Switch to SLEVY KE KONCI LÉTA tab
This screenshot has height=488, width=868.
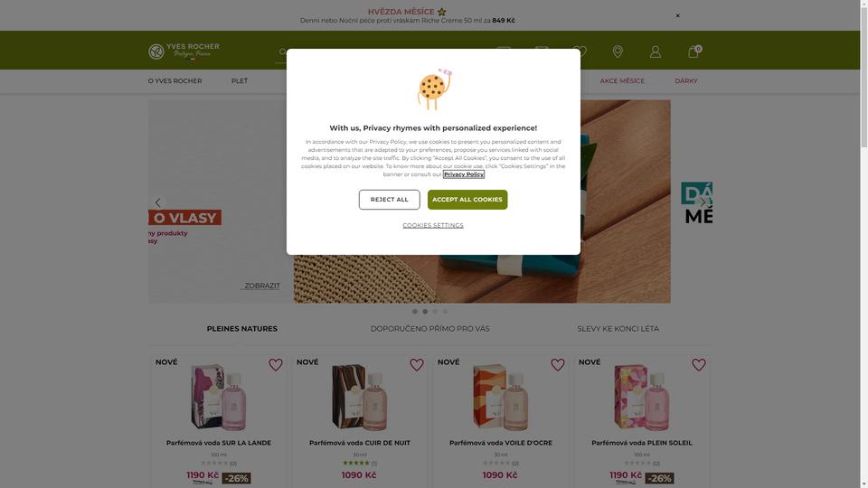(x=618, y=329)
